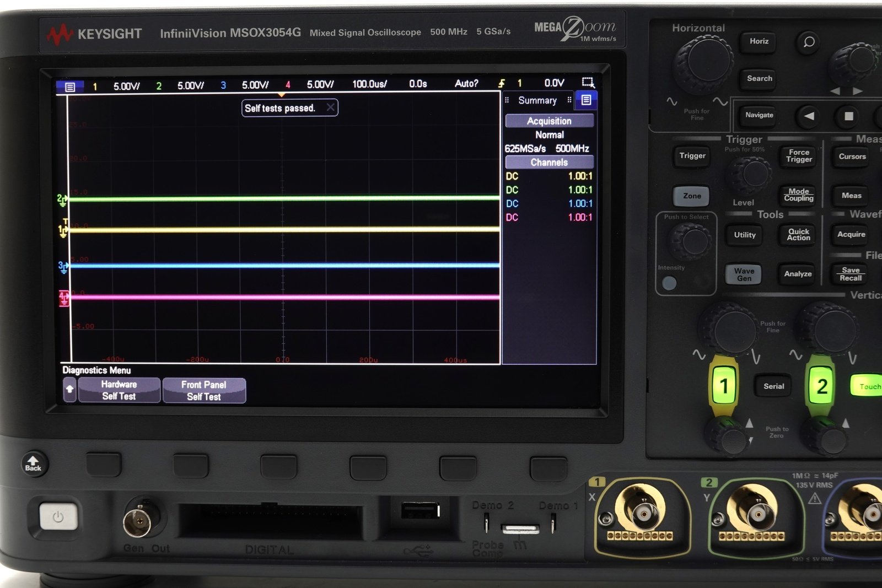The width and height of the screenshot is (882, 588).
Task: Push the navigate stop key
Action: click(x=849, y=116)
